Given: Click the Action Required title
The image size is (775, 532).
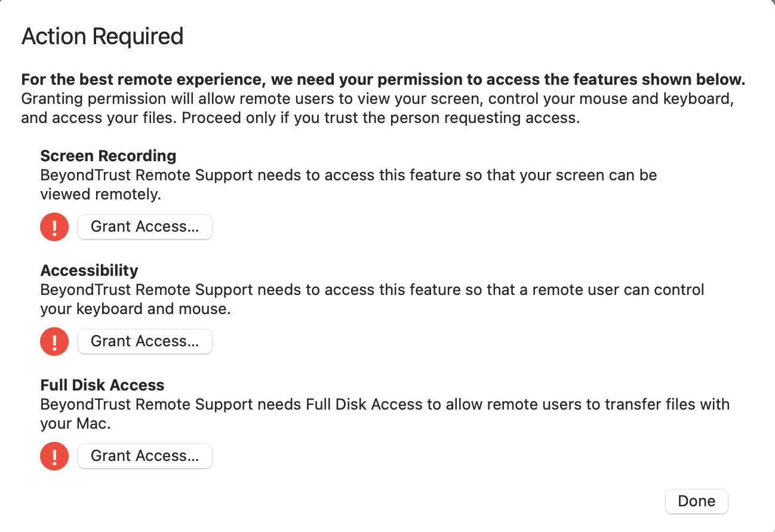Looking at the screenshot, I should click(102, 36).
